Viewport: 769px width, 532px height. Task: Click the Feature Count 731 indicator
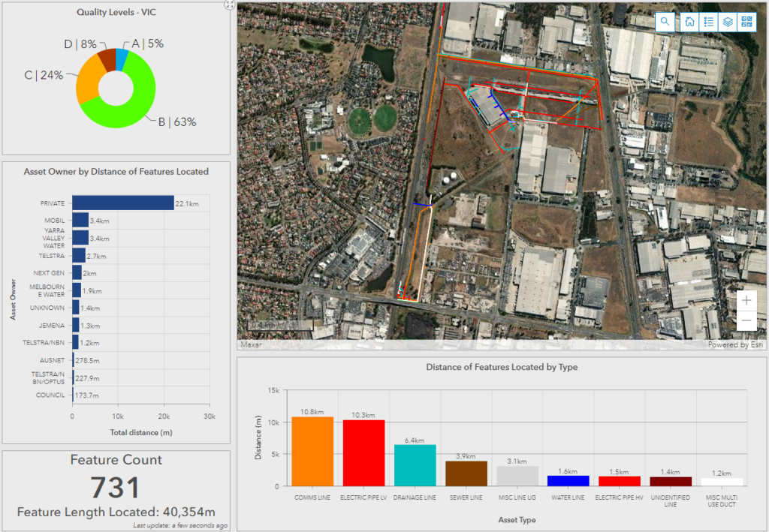[x=116, y=488]
